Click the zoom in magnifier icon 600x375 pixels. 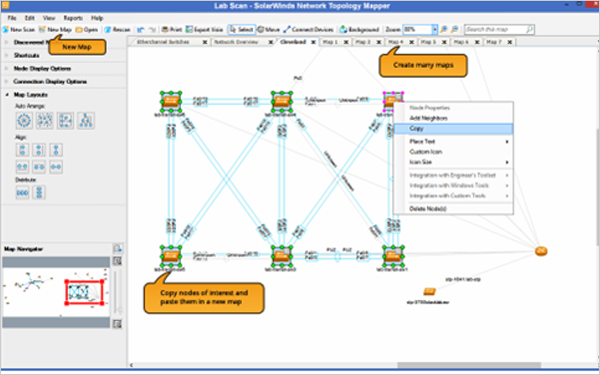click(x=444, y=29)
